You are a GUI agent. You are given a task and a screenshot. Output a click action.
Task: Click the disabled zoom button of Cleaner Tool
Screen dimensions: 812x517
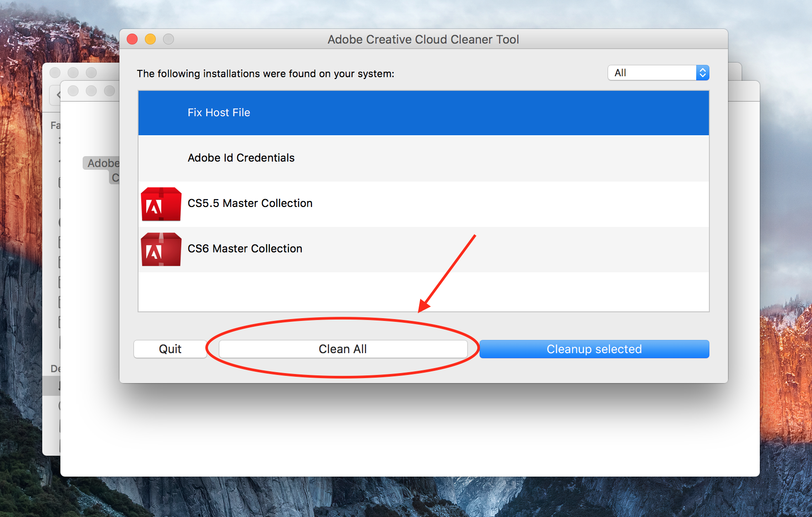coord(168,39)
